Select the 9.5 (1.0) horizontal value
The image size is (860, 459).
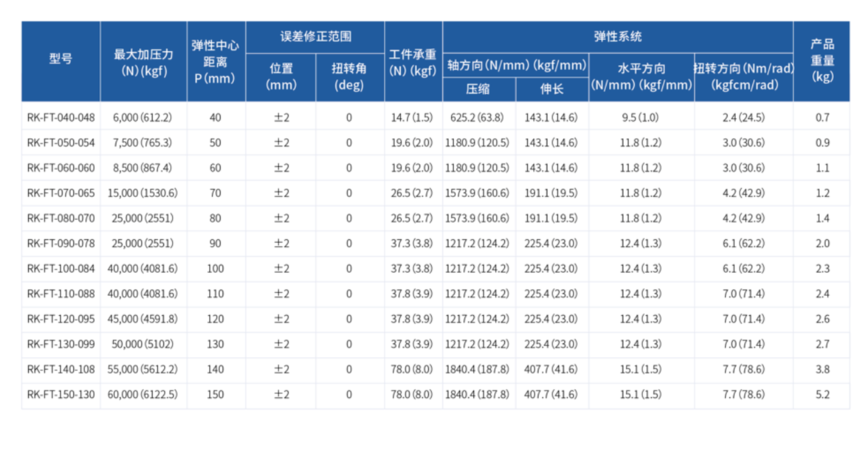point(640,118)
